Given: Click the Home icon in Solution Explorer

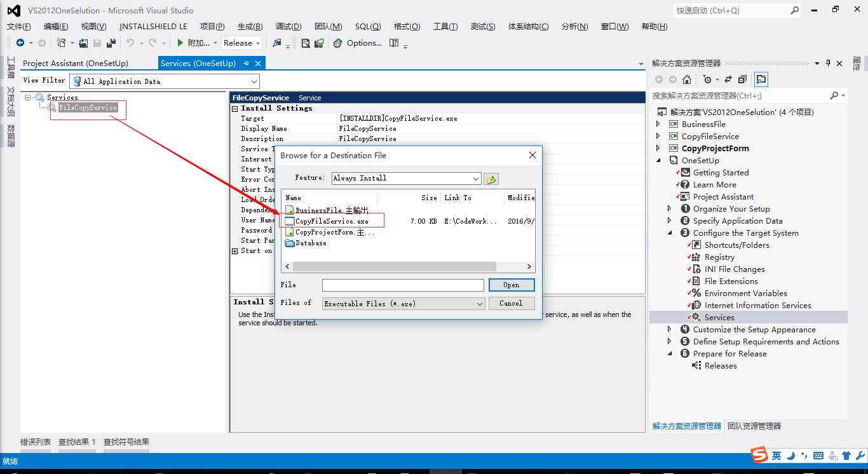Looking at the screenshot, I should 687,79.
